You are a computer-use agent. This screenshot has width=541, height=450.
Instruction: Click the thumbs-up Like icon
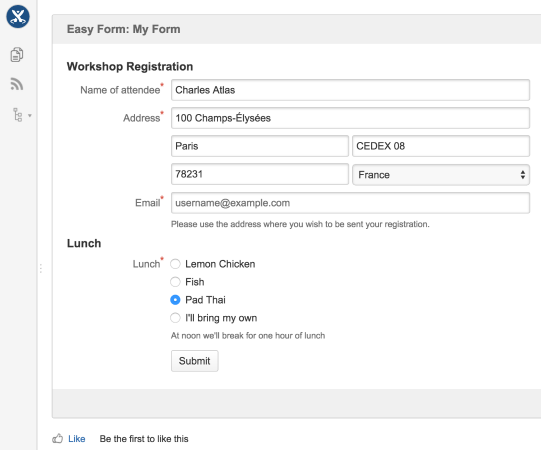point(58,438)
